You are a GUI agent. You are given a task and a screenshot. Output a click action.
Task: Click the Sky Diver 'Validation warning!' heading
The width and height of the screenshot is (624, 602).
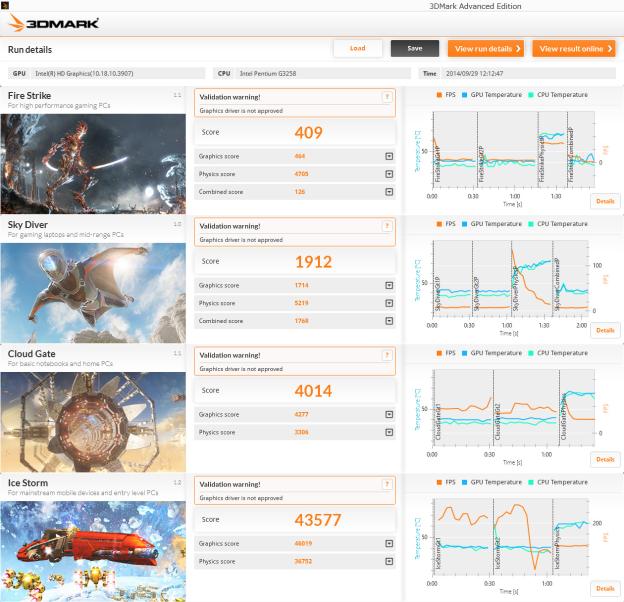(230, 226)
